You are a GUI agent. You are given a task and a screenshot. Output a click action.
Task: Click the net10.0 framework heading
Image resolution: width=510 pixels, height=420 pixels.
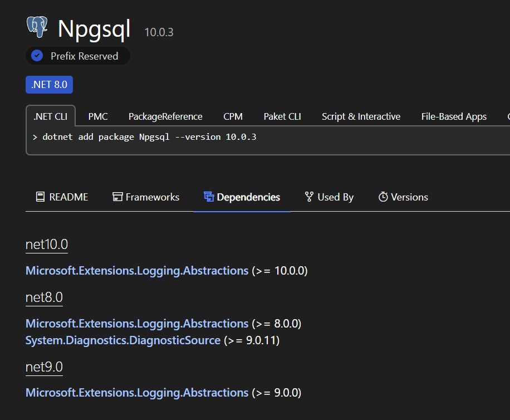click(x=47, y=245)
